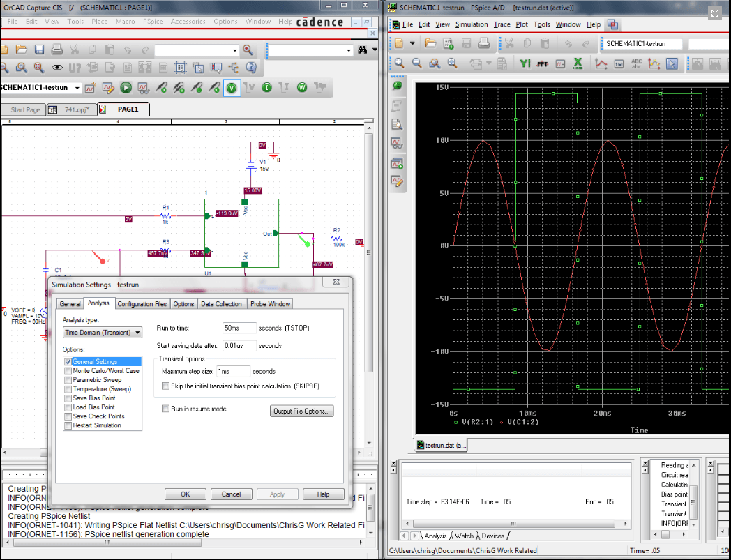This screenshot has width=731, height=560.
Task: Enable bias current display (green I icon)
Action: point(266,88)
